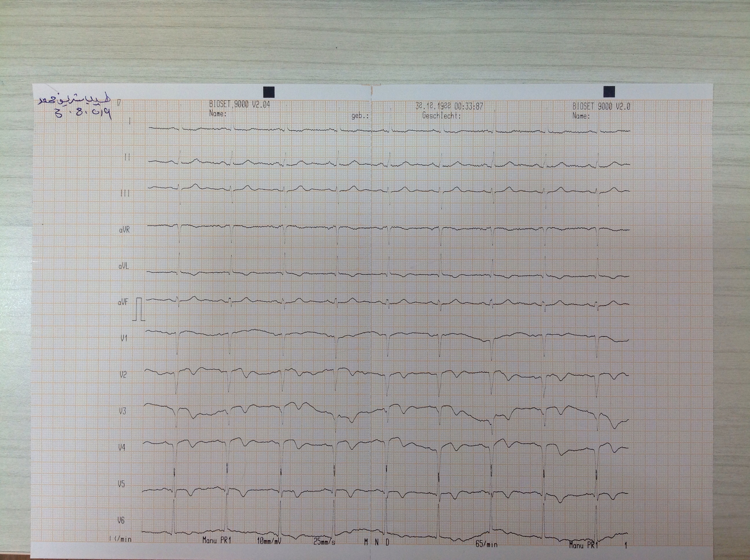Click the 25mm/s paper speed text

tap(324, 542)
